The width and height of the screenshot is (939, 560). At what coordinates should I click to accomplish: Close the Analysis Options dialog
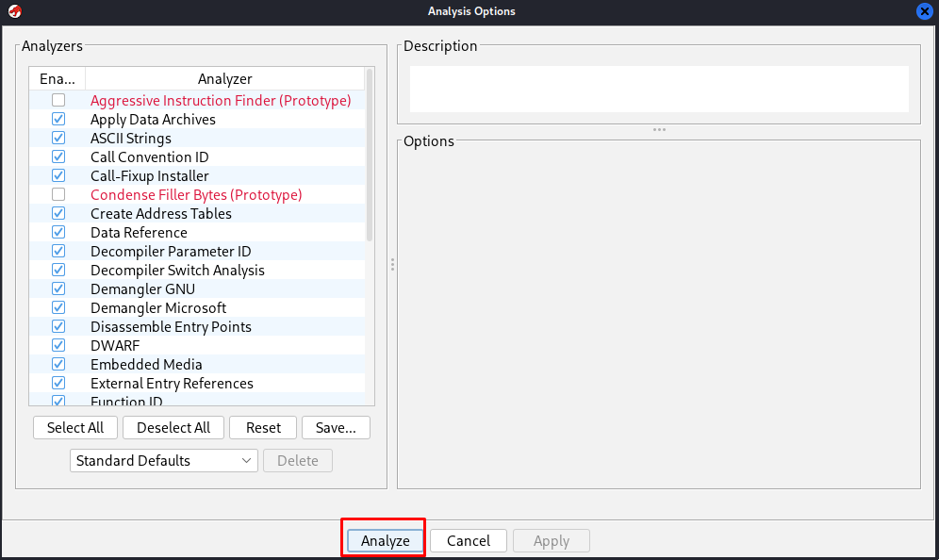pyautogui.click(x=925, y=11)
